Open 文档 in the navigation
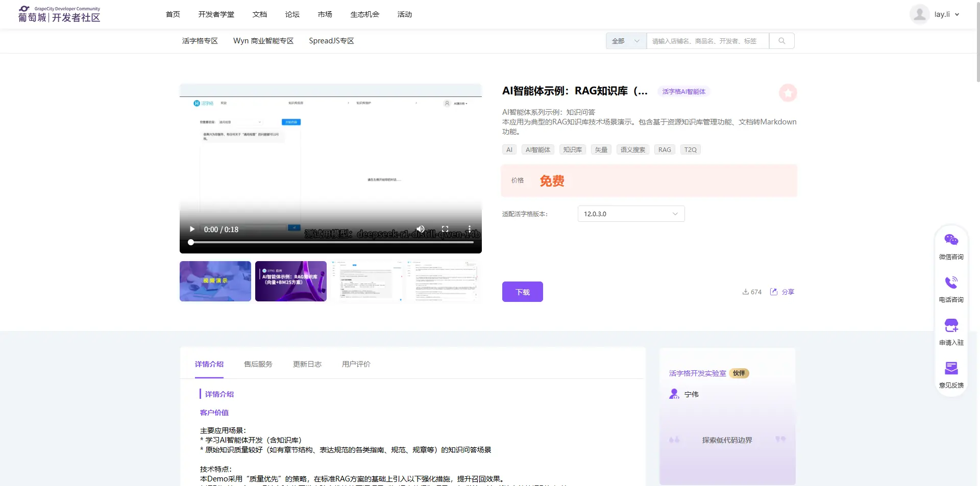 click(260, 14)
